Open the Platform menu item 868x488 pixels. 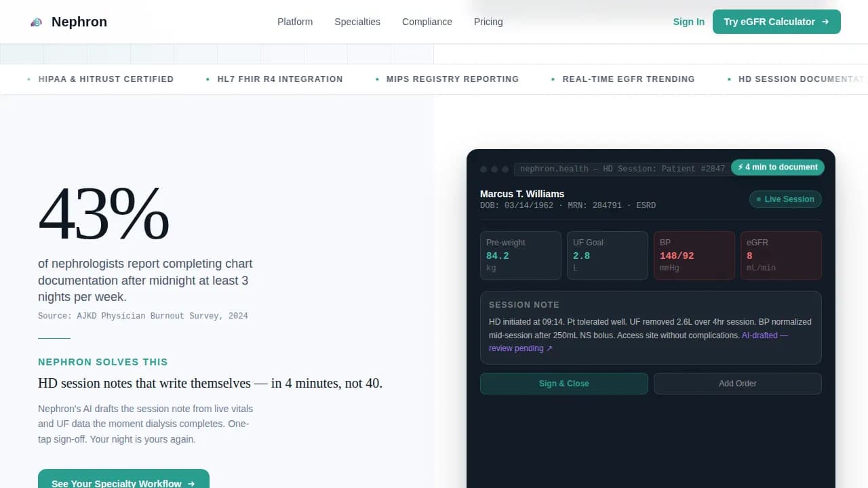pos(295,22)
